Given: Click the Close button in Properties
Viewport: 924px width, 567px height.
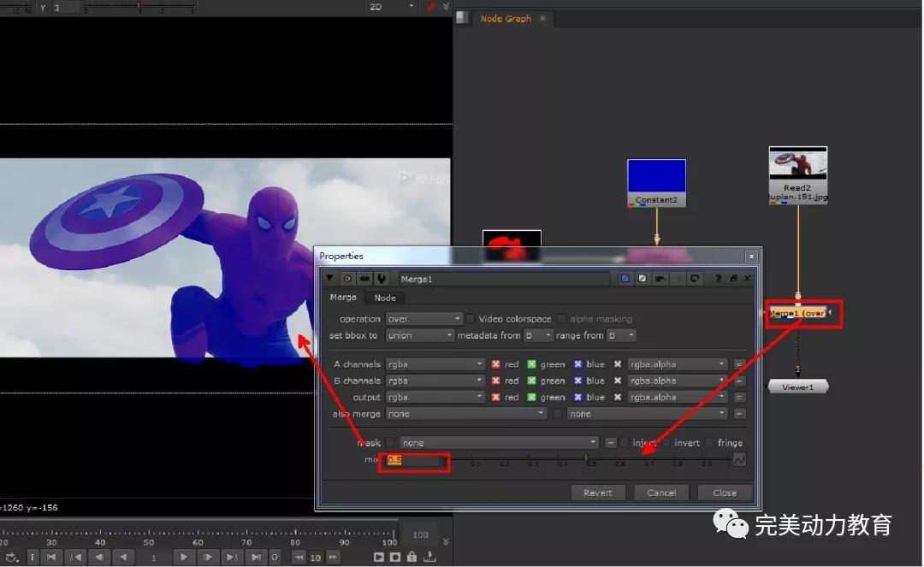Looking at the screenshot, I should pos(725,493).
